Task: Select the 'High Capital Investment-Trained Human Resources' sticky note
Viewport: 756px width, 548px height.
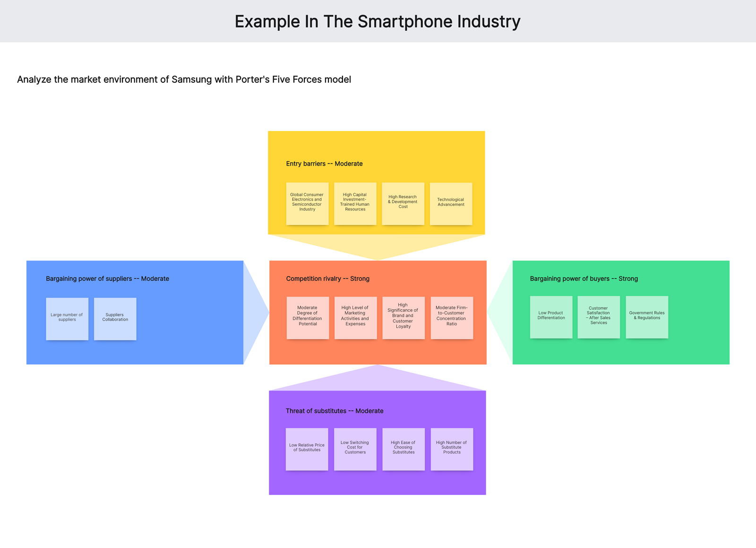Action: 355,203
